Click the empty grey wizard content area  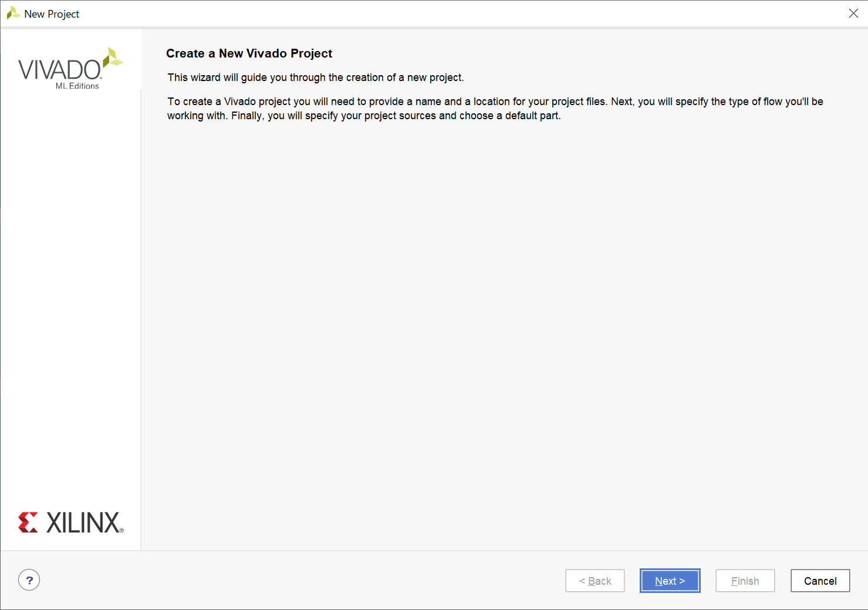pos(504,329)
